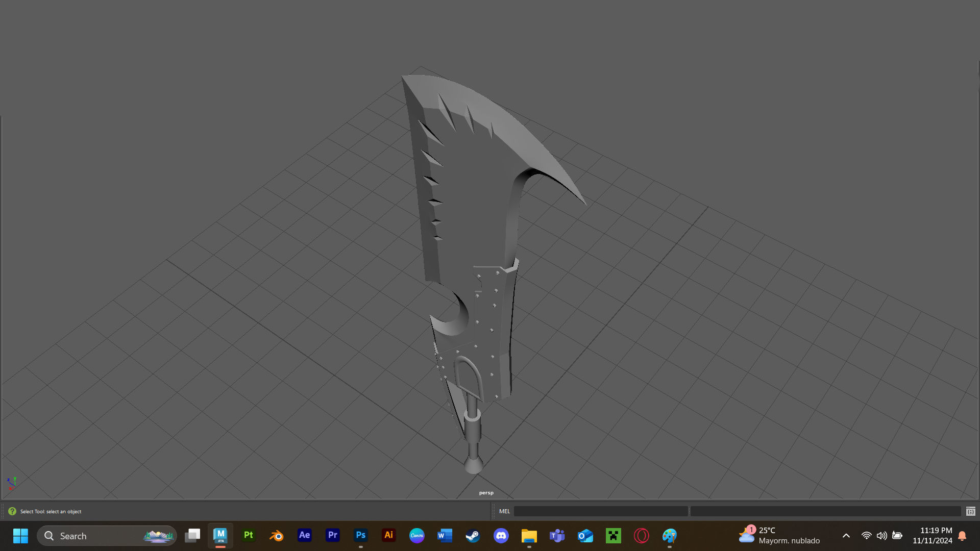
Task: Launch Steam from the taskbar
Action: point(473,536)
